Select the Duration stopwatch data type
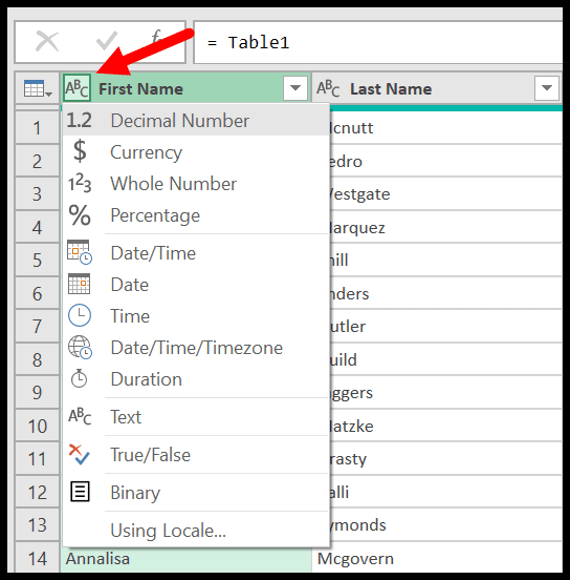The height and width of the screenshot is (580, 570). click(x=196, y=379)
